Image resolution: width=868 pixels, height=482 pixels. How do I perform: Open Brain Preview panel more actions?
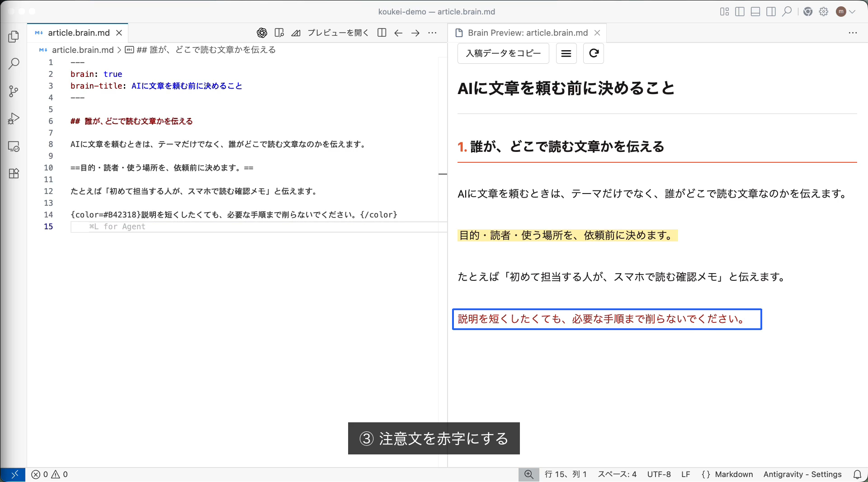point(853,33)
